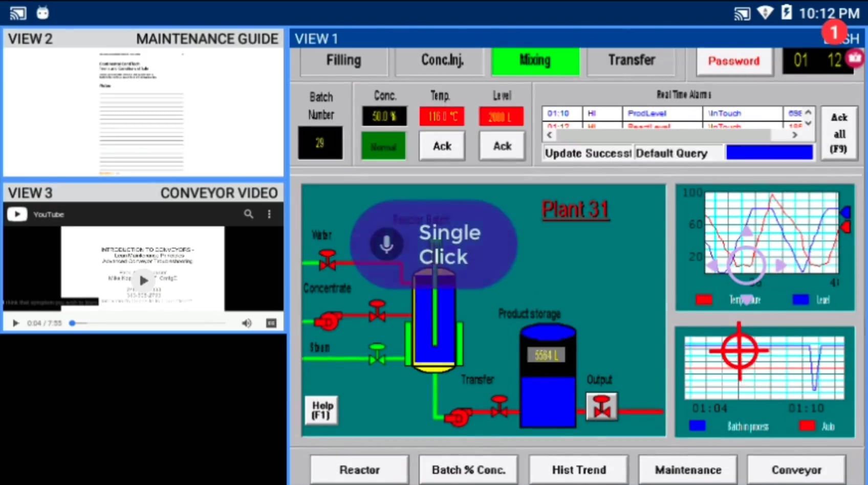Screen dimensions: 868x485
Task: Open the YouTube video options menu
Action: [269, 214]
